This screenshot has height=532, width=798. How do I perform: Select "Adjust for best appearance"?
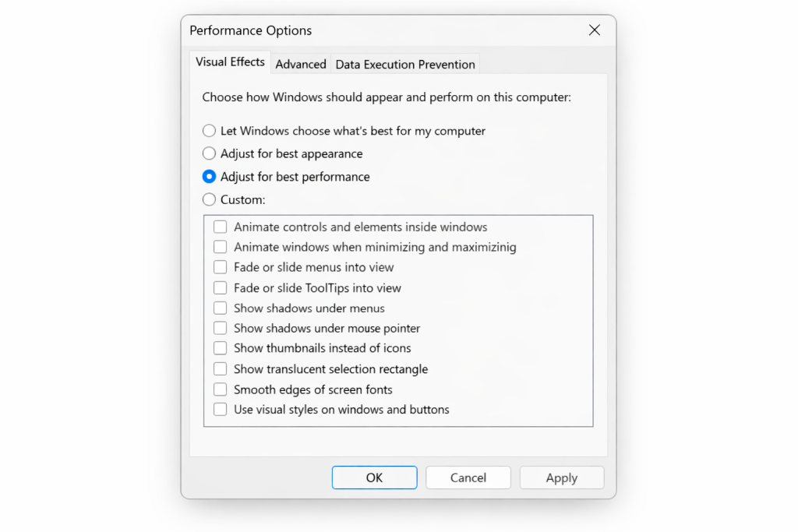(209, 153)
